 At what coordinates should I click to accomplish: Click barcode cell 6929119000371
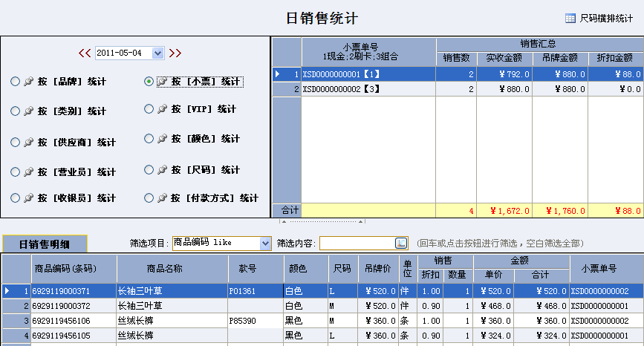tap(74, 291)
